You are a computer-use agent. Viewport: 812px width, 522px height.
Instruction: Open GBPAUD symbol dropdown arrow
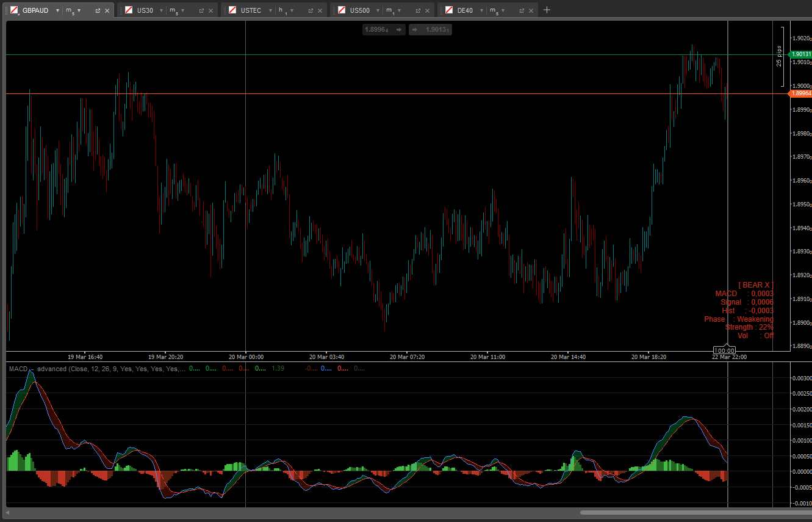[x=57, y=10]
